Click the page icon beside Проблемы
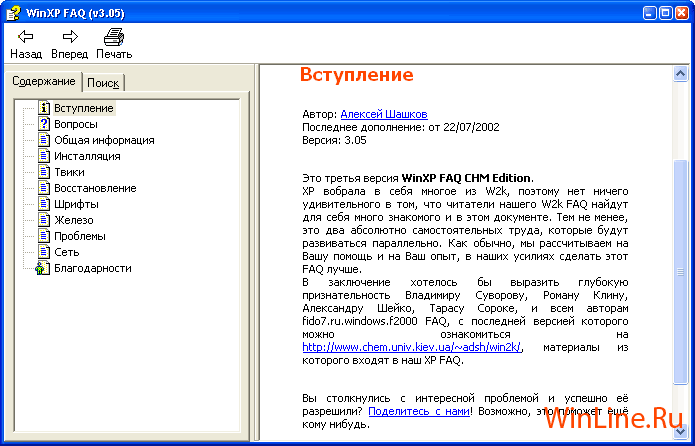This screenshot has height=446, width=695. click(x=43, y=235)
